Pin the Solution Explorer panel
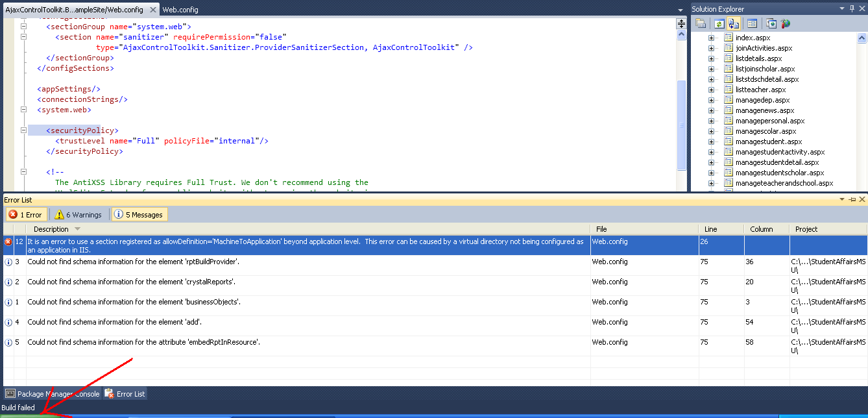 (x=852, y=8)
